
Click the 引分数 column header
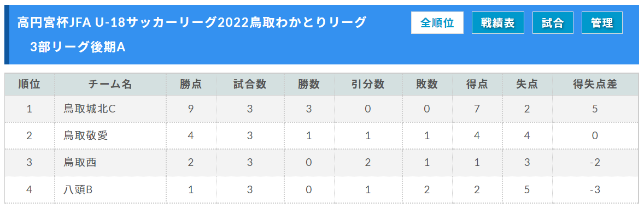[x=367, y=85]
